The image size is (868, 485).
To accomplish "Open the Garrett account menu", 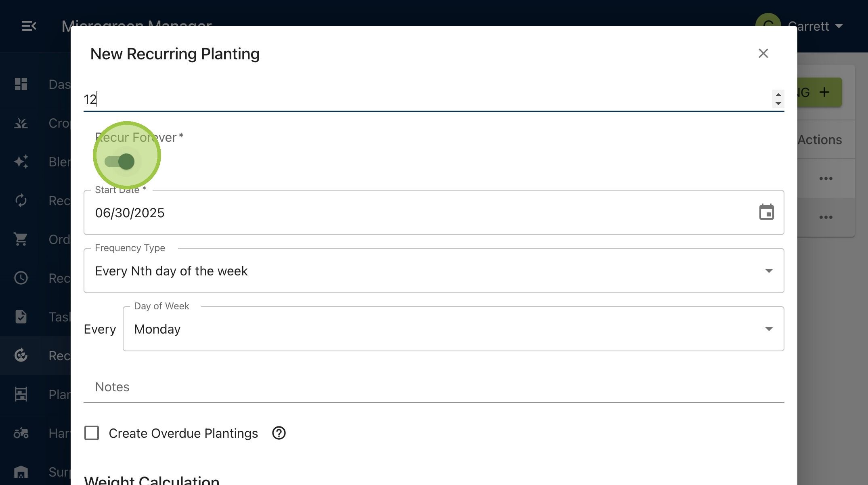I will [x=799, y=26].
